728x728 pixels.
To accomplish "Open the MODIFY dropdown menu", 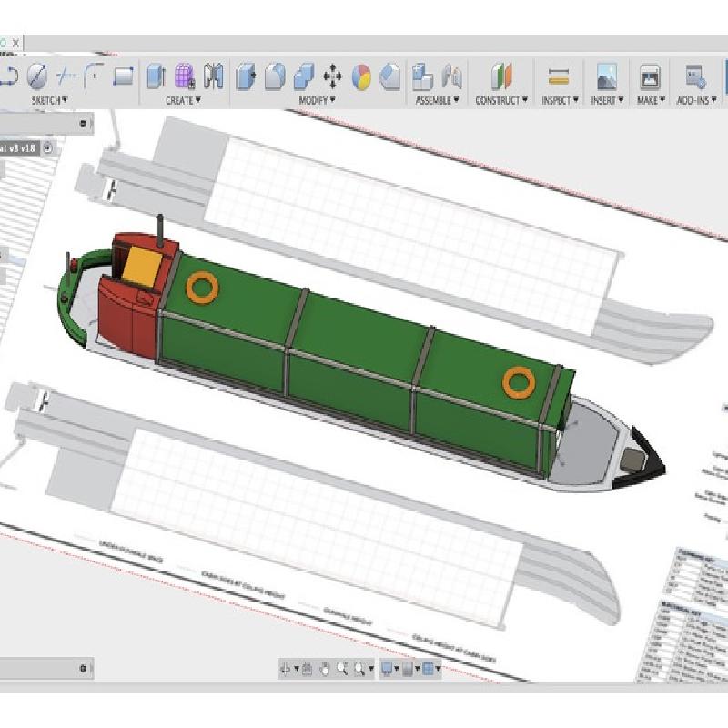I will click(317, 100).
